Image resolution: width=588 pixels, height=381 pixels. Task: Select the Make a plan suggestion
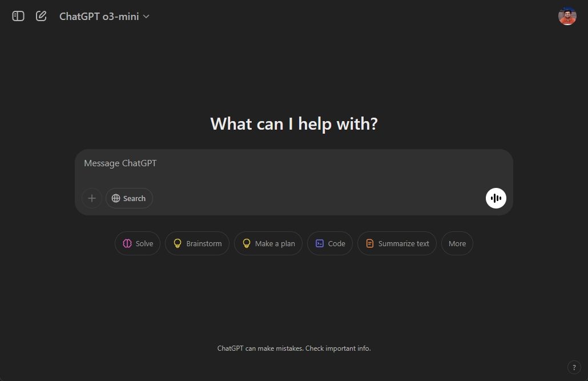tap(268, 243)
